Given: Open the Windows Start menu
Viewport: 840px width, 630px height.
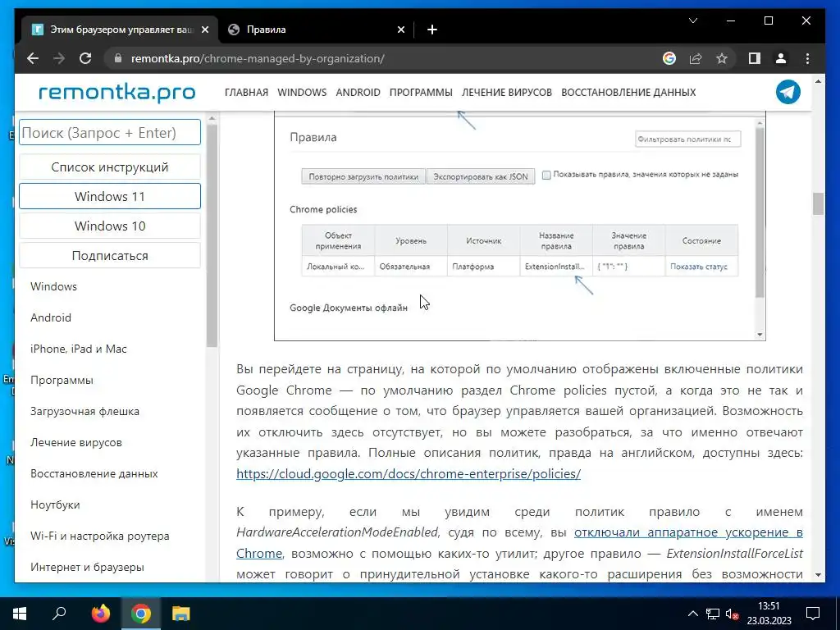Looking at the screenshot, I should tap(20, 614).
